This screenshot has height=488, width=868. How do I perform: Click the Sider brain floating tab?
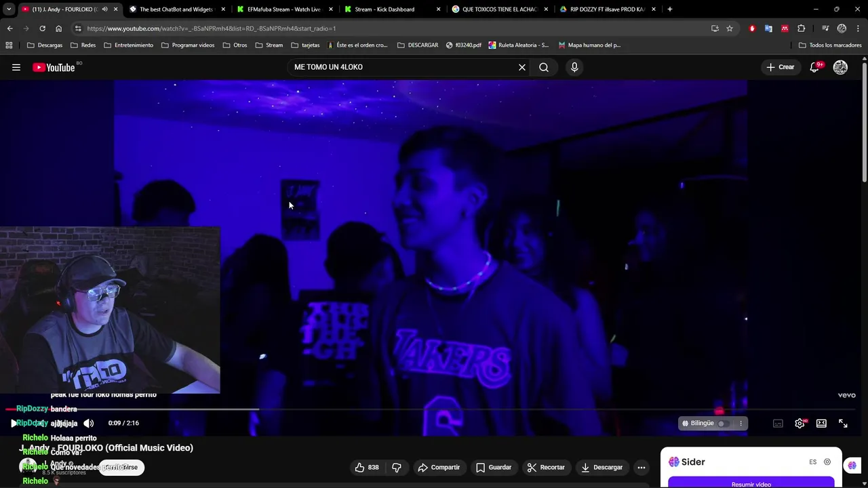pos(852,465)
